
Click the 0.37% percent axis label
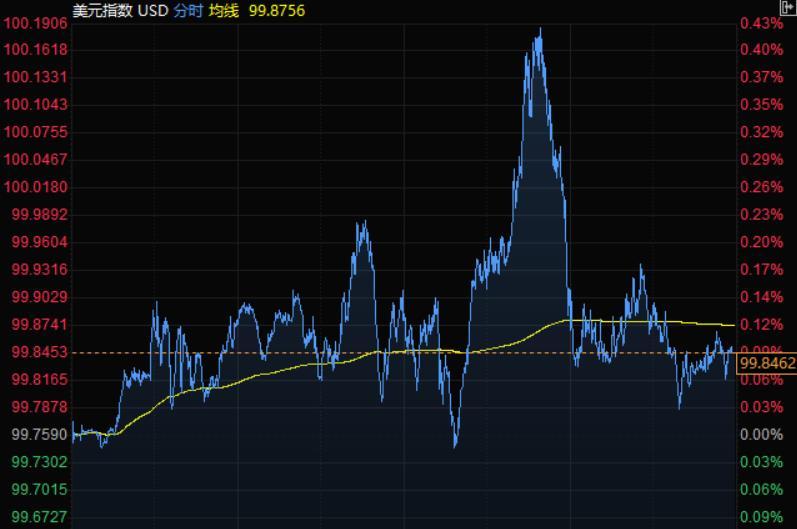(761, 77)
